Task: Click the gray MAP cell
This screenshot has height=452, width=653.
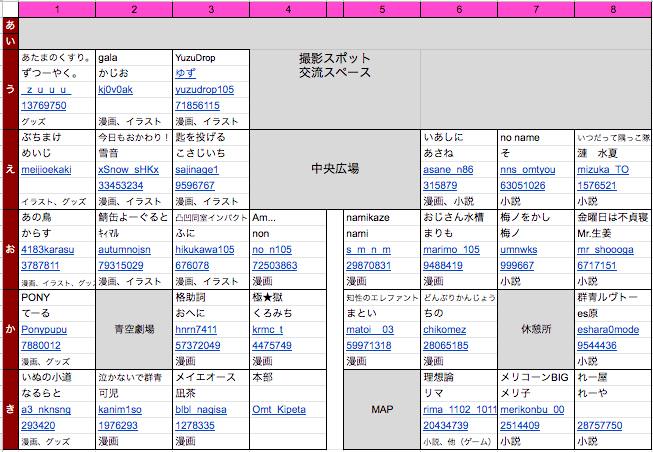Action: coord(381,409)
